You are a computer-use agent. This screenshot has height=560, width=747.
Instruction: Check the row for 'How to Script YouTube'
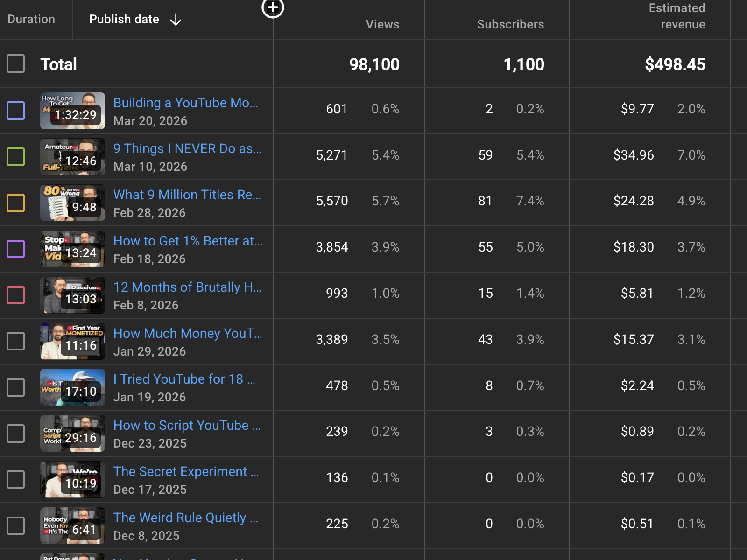coord(15,434)
